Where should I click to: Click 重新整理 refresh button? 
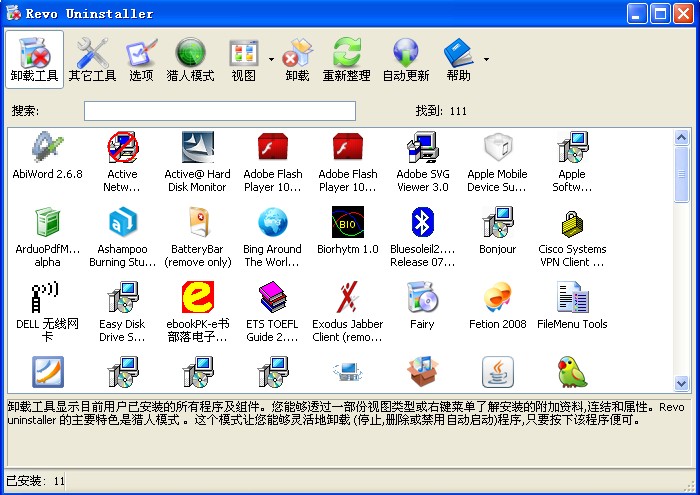click(x=346, y=60)
